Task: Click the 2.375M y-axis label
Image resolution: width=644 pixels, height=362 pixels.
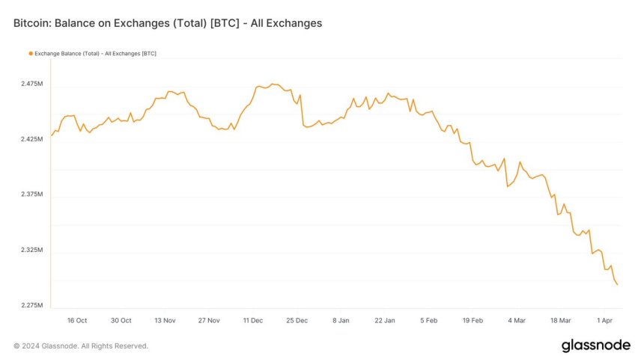Action: tap(32, 194)
